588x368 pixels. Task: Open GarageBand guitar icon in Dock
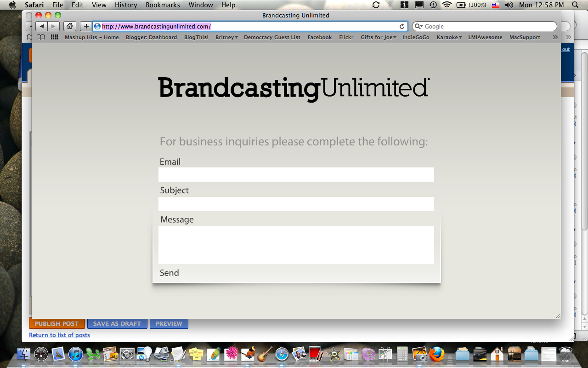point(265,354)
